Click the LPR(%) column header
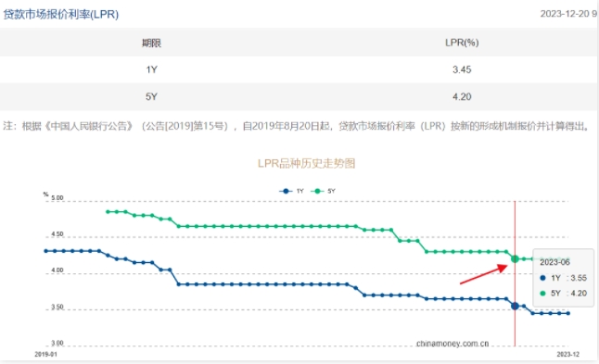Screen dimensions: 599x364 pos(462,43)
